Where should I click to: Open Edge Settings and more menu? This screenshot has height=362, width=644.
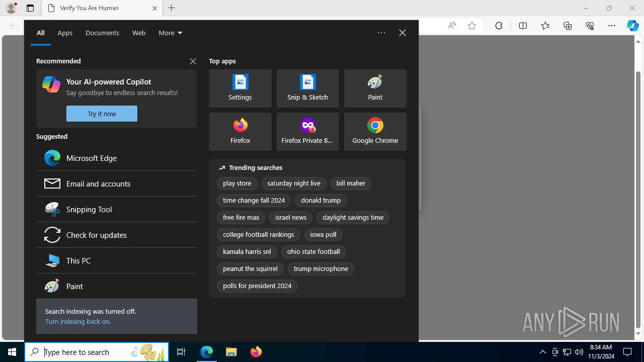612,26
